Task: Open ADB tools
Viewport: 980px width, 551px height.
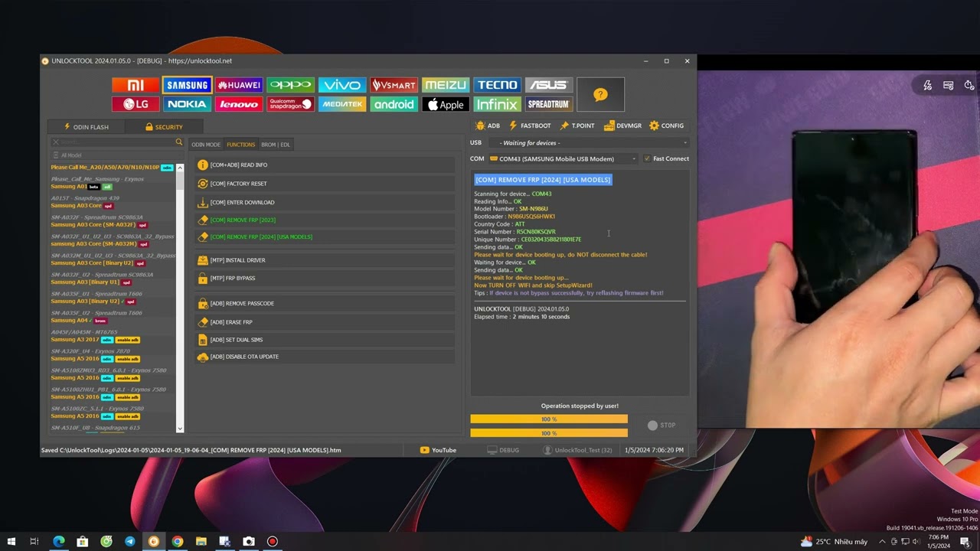Action: click(x=488, y=126)
